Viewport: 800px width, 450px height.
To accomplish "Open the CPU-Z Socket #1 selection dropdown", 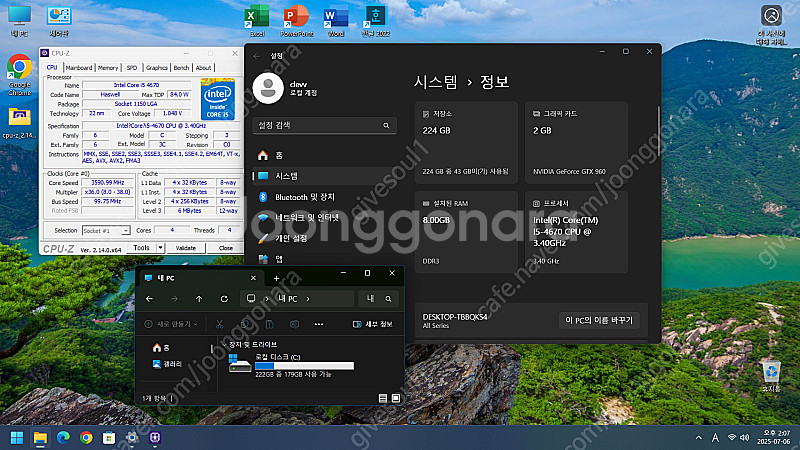I will 125,231.
